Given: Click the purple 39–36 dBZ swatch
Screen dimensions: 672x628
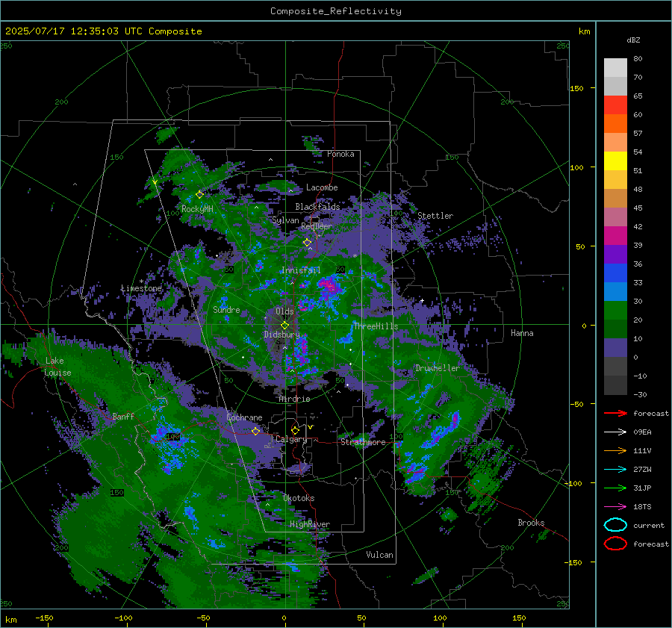Looking at the screenshot, I should coord(615,255).
